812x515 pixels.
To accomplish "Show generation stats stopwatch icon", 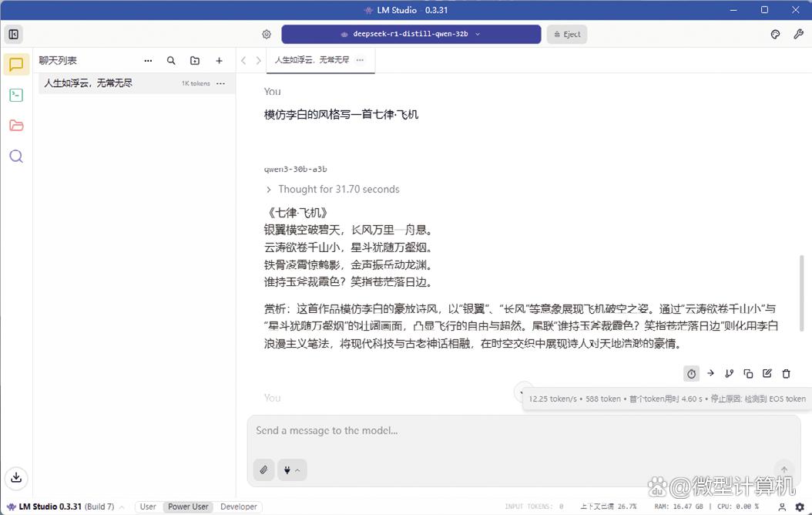I will click(691, 374).
